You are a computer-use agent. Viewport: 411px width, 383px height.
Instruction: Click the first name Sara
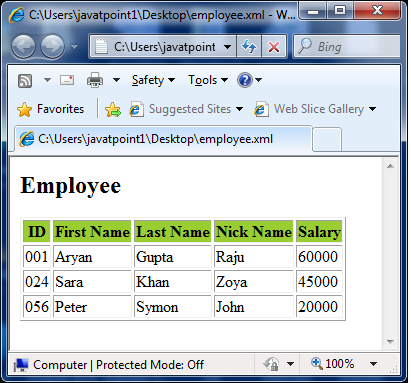pos(69,282)
